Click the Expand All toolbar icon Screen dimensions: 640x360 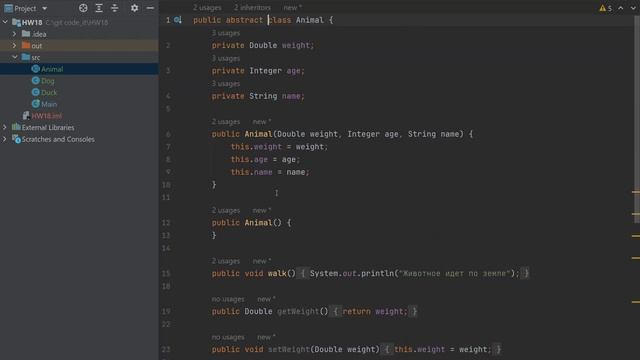point(99,8)
